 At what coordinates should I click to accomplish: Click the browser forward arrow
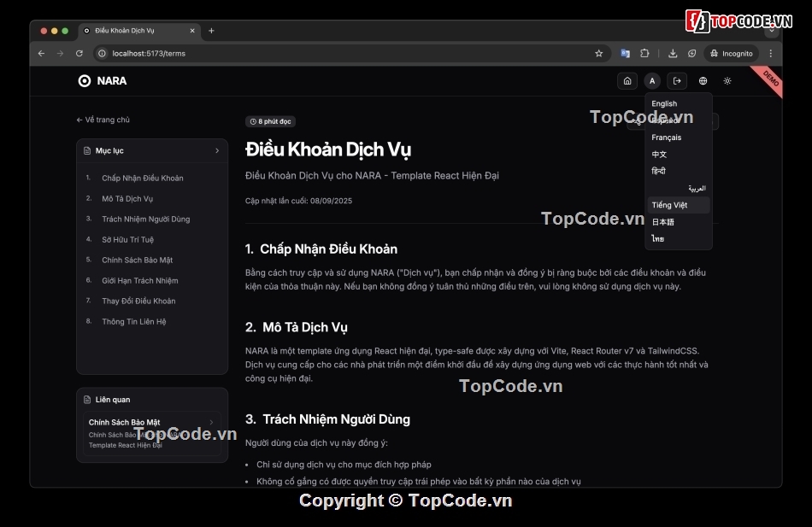pos(60,53)
